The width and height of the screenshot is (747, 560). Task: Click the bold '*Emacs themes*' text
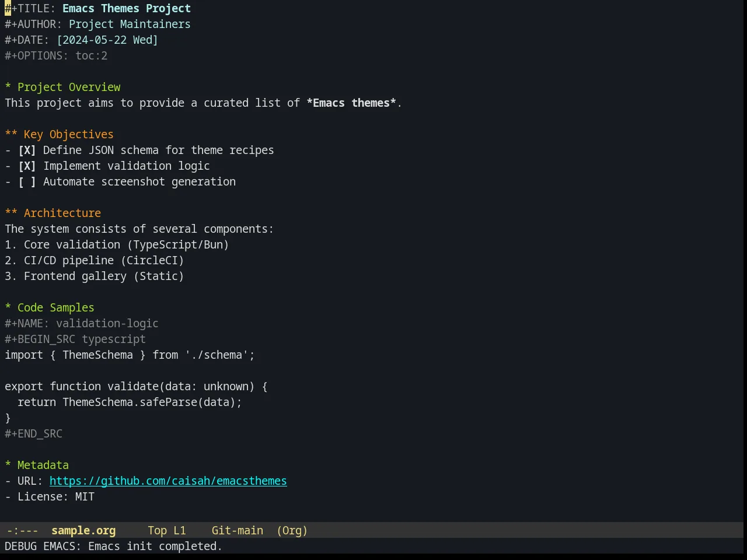tap(351, 103)
